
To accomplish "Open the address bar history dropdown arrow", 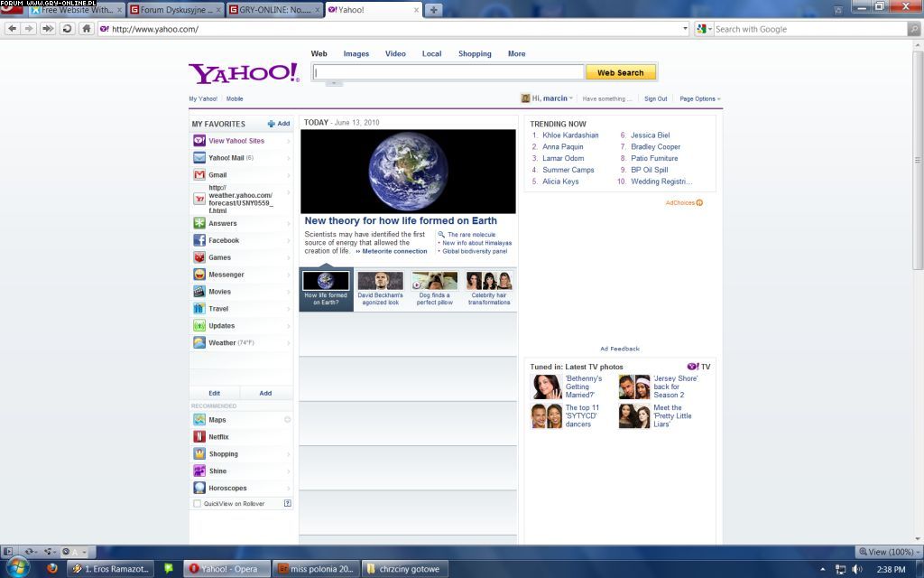I will pos(685,28).
